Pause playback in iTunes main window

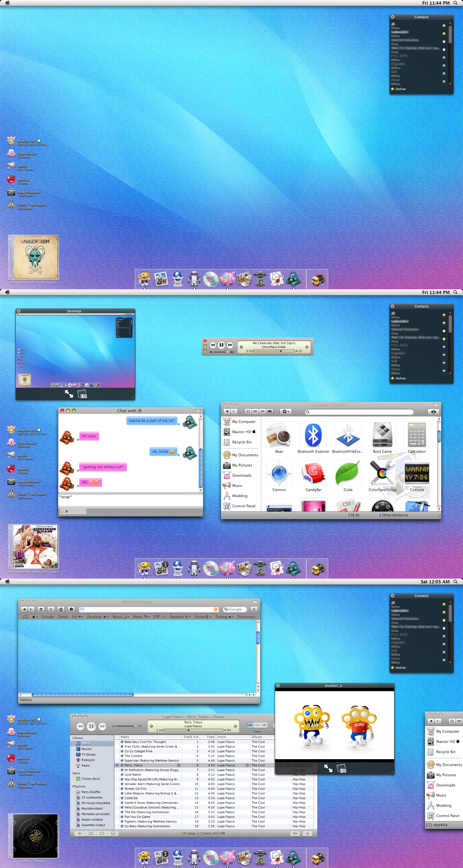[x=91, y=726]
